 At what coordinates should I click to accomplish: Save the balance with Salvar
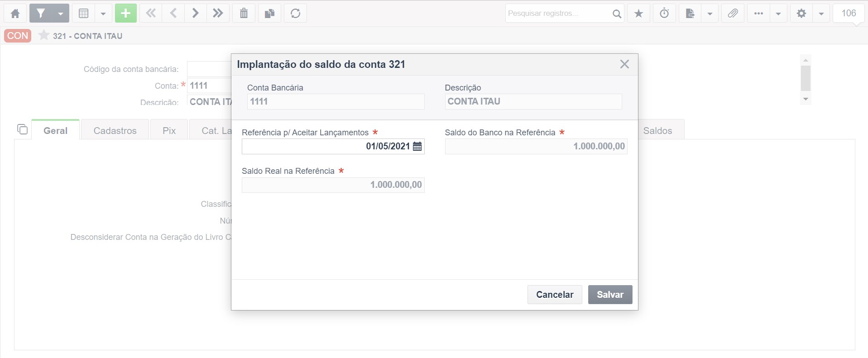tap(610, 295)
